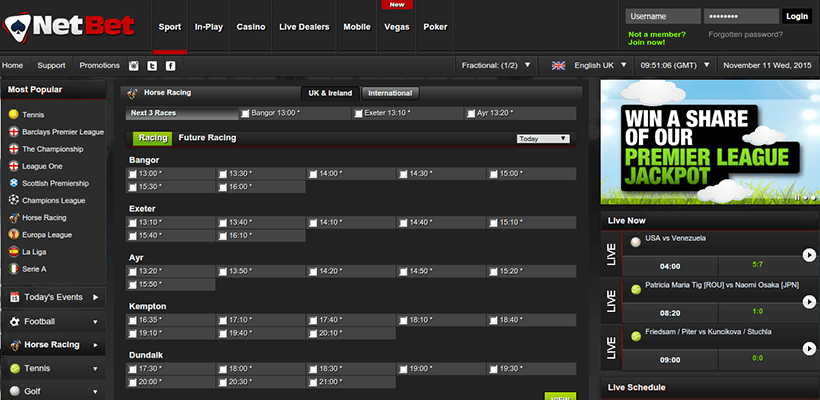The image size is (820, 400).
Task: Expand the Football sports menu
Action: 95,322
